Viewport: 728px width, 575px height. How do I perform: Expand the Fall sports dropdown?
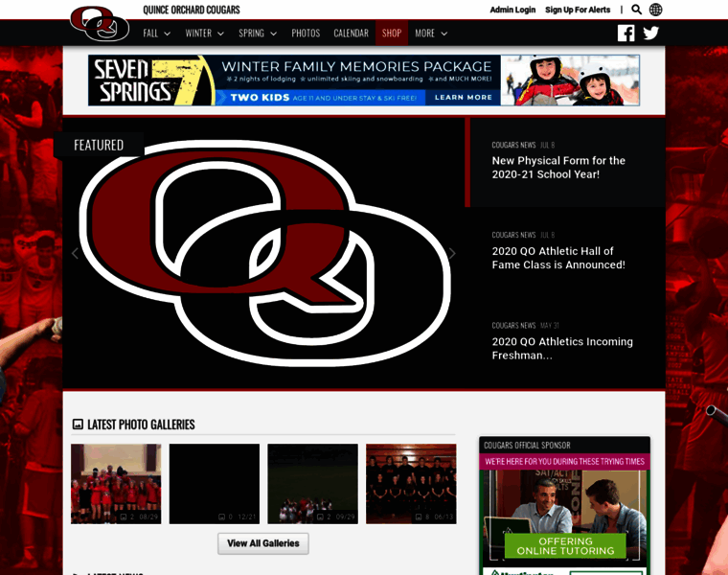pos(156,34)
